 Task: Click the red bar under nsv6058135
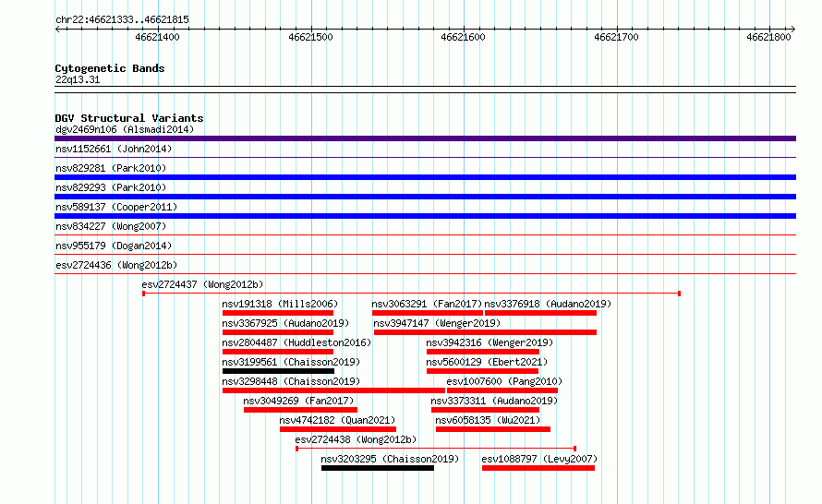pos(493,429)
